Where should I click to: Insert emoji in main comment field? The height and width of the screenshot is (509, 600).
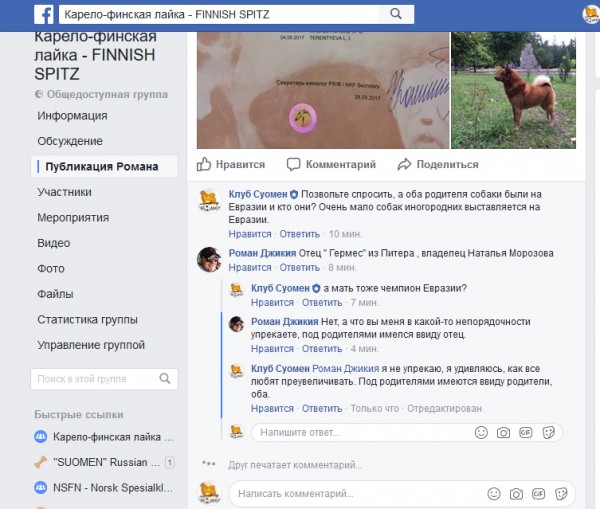[494, 494]
